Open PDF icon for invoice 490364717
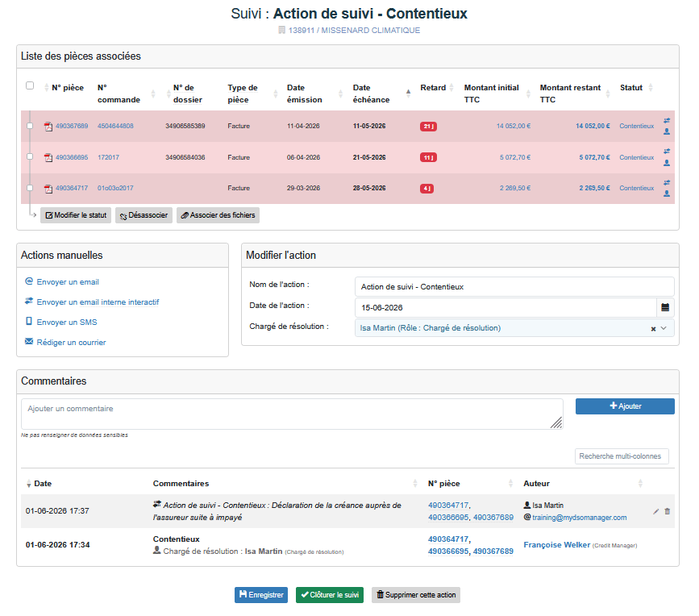This screenshot has width=699, height=616. (48, 189)
